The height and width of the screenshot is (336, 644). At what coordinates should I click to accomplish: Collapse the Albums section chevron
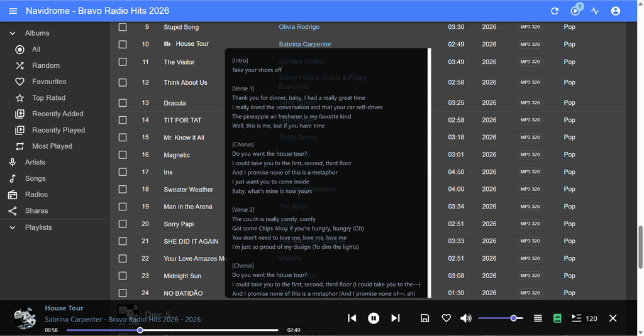point(13,33)
